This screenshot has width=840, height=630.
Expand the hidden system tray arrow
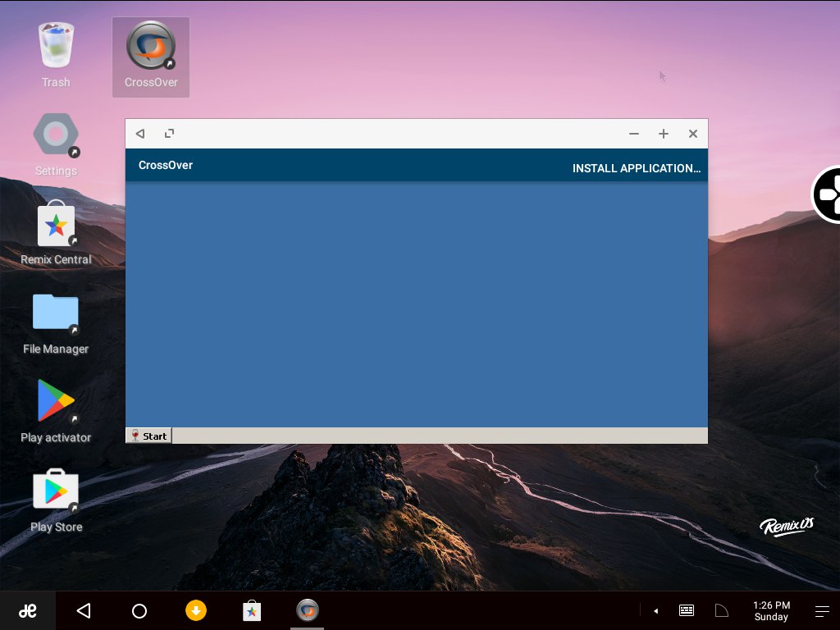(655, 610)
